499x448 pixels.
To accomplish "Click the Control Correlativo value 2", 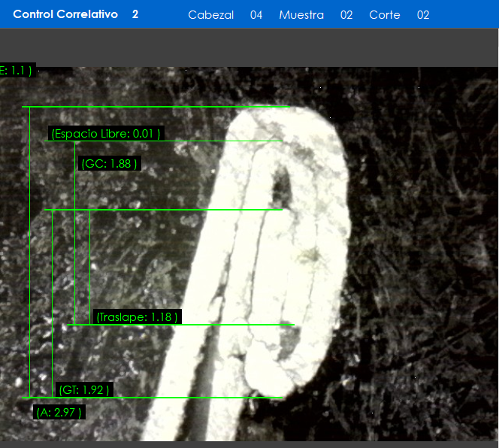I will pos(135,14).
